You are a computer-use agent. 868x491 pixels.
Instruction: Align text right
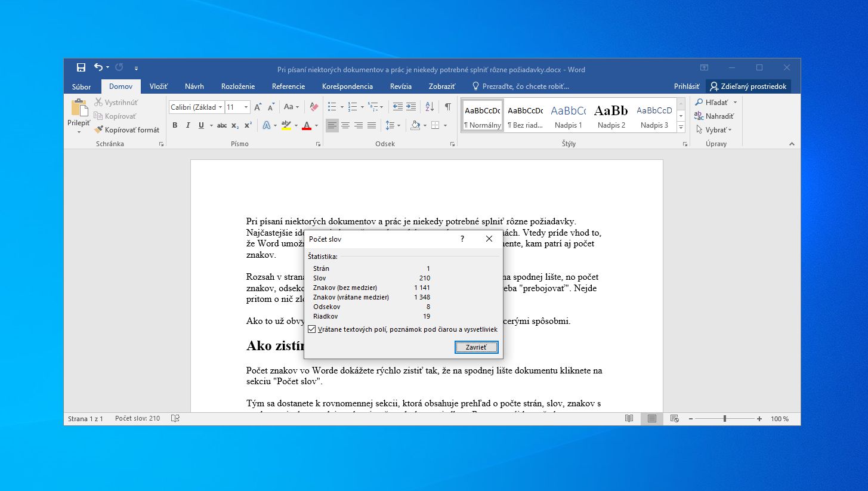[359, 125]
